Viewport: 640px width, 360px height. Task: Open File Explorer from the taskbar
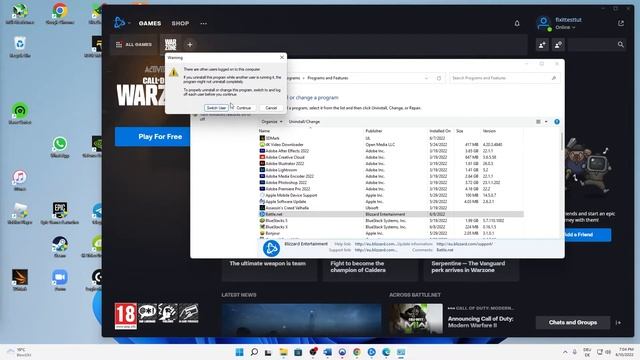click(283, 352)
